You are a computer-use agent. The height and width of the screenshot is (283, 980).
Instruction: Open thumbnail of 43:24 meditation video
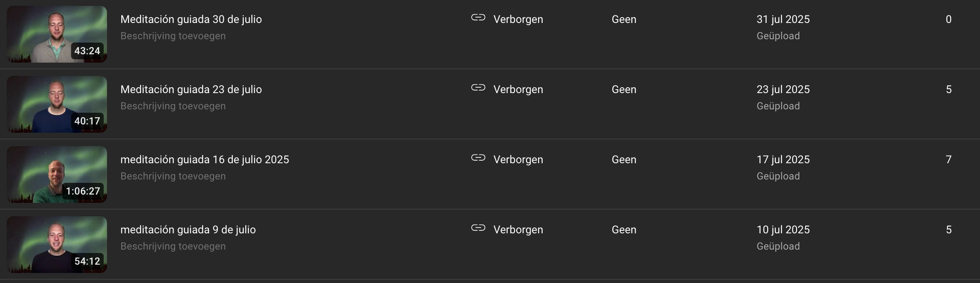57,34
